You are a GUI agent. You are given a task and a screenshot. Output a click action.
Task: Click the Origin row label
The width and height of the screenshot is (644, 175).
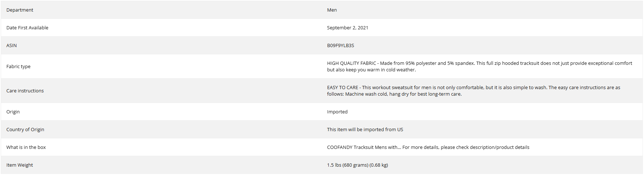click(13, 112)
